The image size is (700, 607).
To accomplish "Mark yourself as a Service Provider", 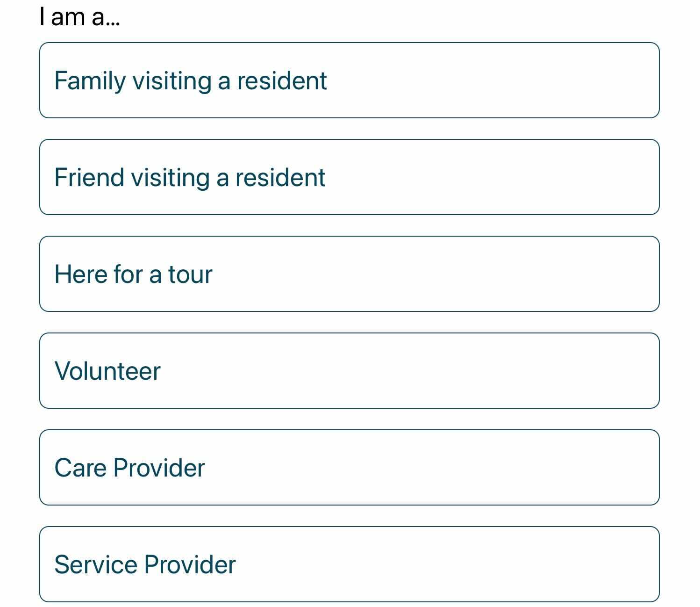I will point(350,564).
